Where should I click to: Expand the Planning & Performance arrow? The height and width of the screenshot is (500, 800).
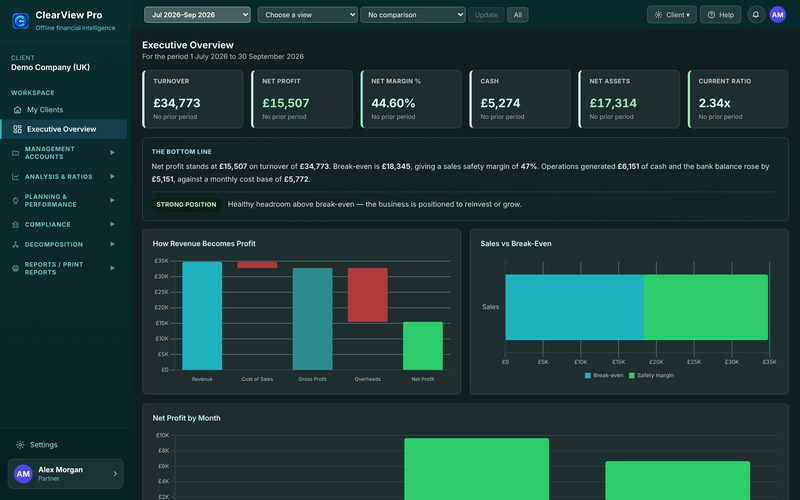point(112,201)
